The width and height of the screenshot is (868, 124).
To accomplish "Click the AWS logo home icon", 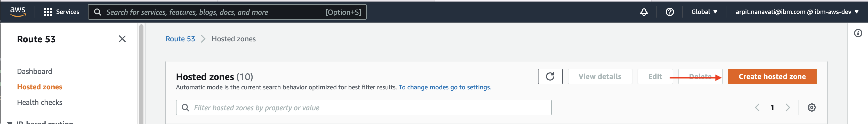I will click(18, 12).
